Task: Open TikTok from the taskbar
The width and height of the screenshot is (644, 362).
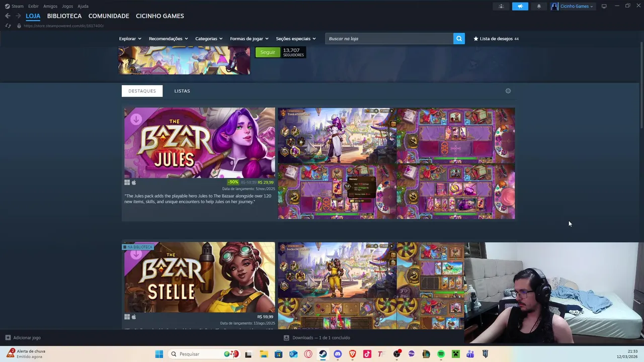Action: coord(367,354)
